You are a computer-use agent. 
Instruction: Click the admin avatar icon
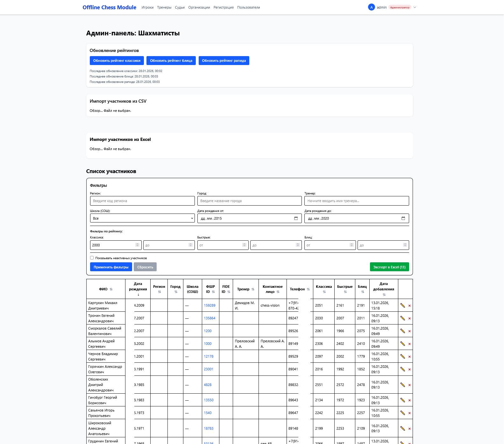(x=371, y=7)
